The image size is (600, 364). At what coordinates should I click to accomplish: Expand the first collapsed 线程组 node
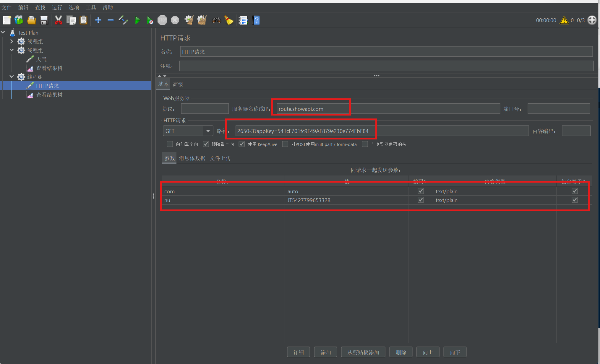click(12, 41)
